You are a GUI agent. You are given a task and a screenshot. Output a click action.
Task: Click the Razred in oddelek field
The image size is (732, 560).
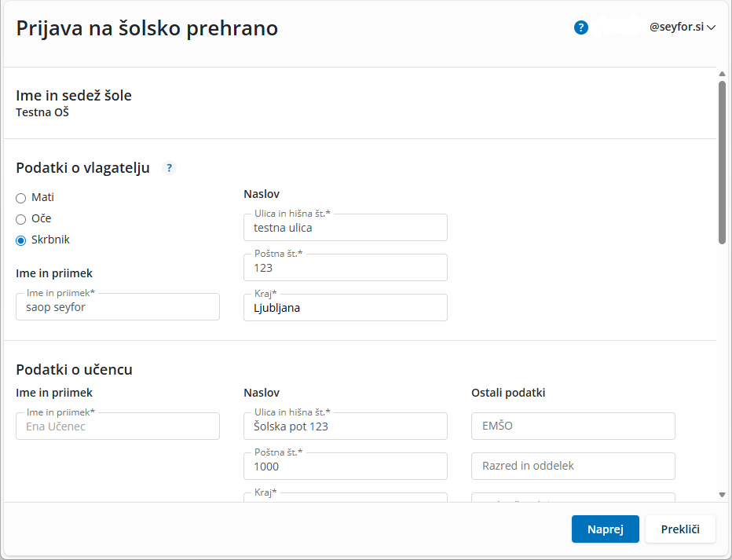tap(573, 467)
